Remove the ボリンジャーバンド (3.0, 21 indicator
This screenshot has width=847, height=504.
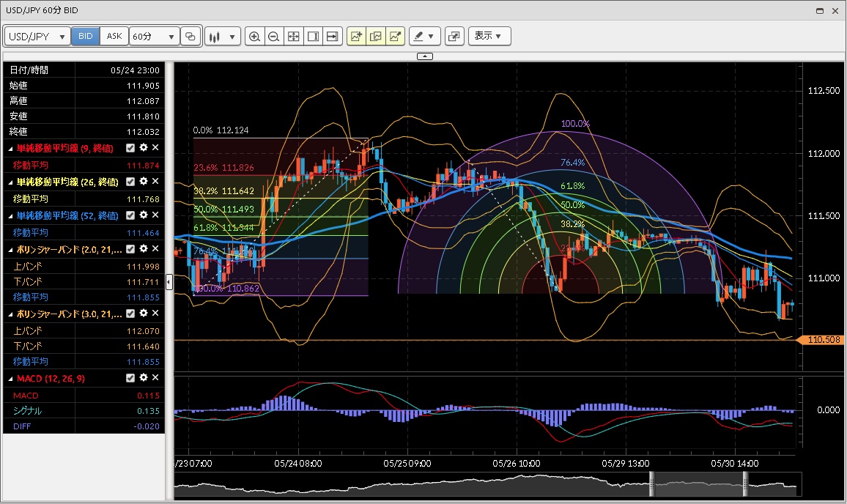click(x=155, y=313)
